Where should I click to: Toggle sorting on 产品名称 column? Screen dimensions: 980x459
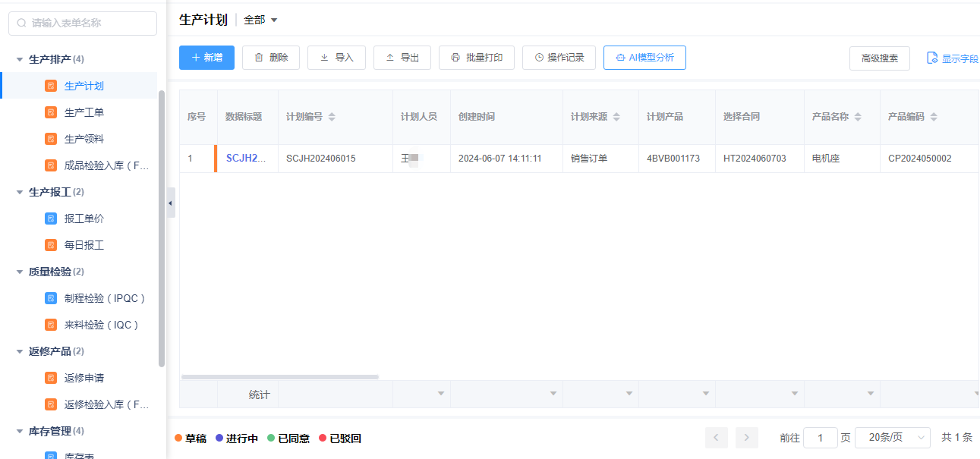857,118
